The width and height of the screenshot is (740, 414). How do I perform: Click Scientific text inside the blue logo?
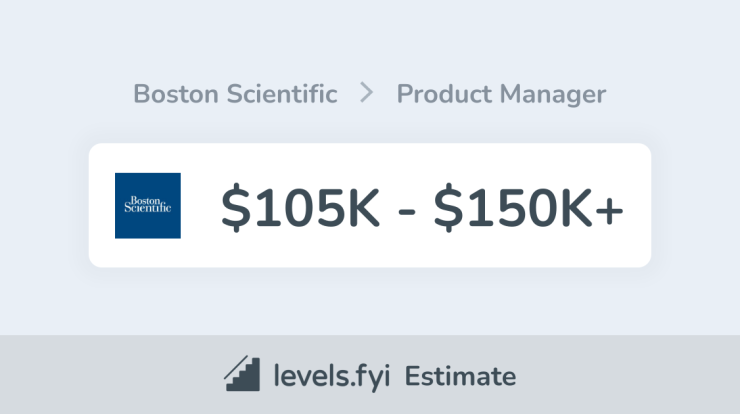(x=148, y=207)
